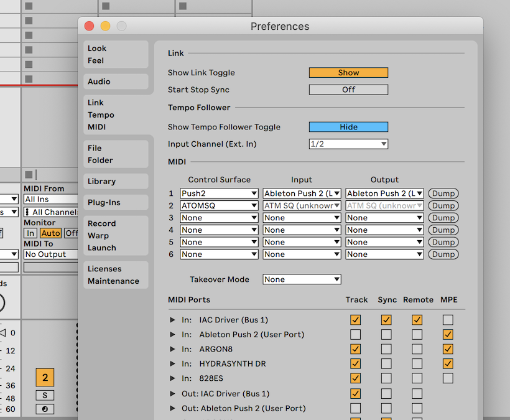Enable MPE for In: IAC Driver
The width and height of the screenshot is (510, 420).
tap(448, 320)
